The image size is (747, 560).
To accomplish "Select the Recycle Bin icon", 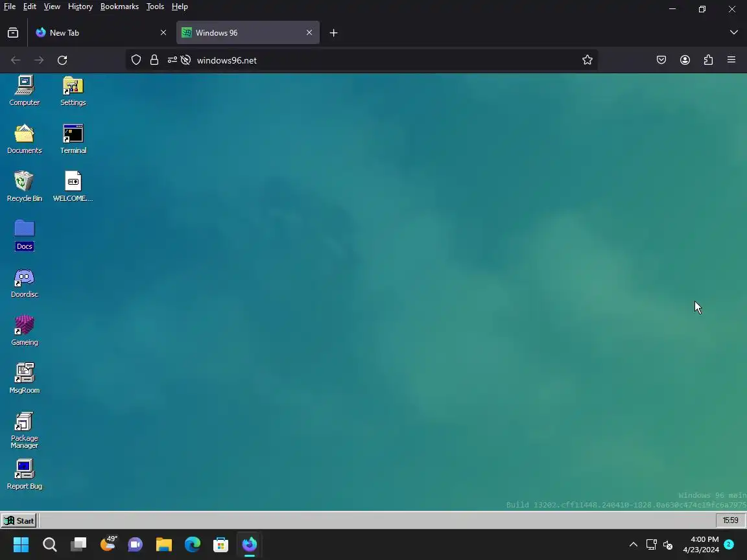I will (24, 187).
